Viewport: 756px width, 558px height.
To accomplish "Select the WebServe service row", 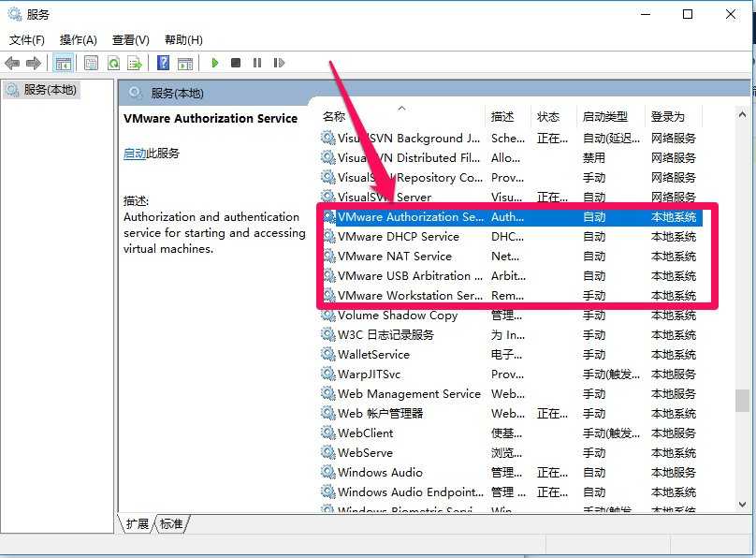I will point(511,453).
